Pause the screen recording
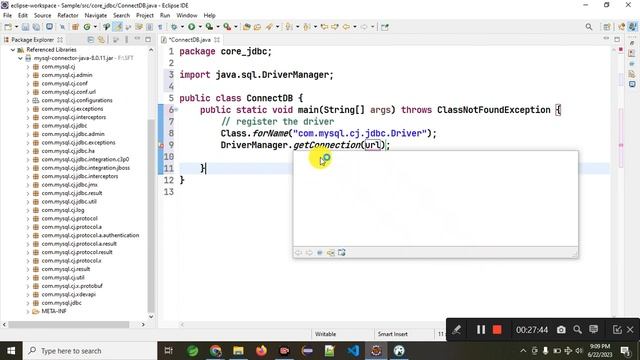 [x=481, y=330]
